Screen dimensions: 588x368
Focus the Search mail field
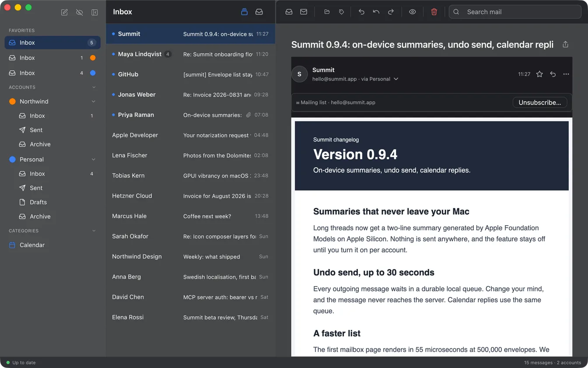click(x=515, y=12)
